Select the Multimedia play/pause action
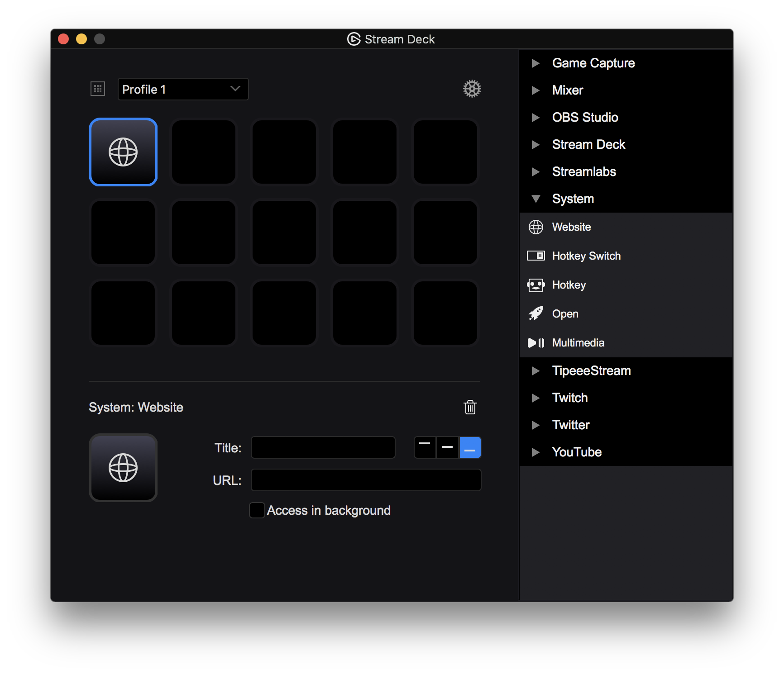The width and height of the screenshot is (784, 674). 536,343
